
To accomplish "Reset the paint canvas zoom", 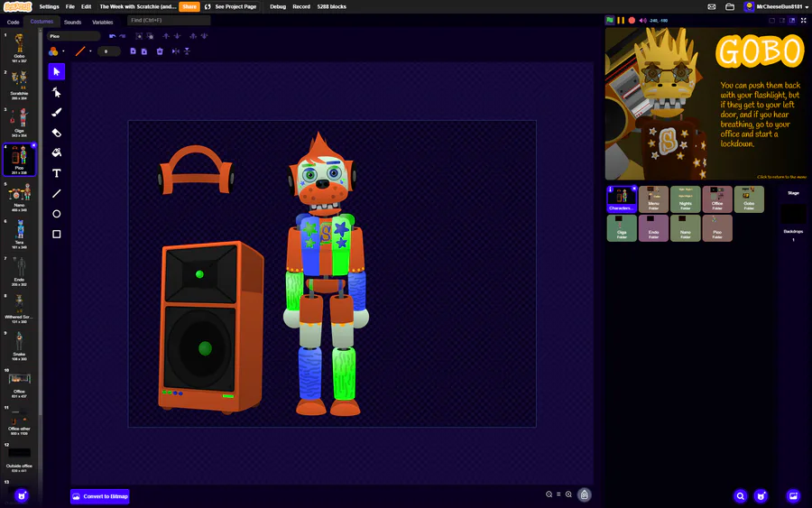I will (x=558, y=494).
